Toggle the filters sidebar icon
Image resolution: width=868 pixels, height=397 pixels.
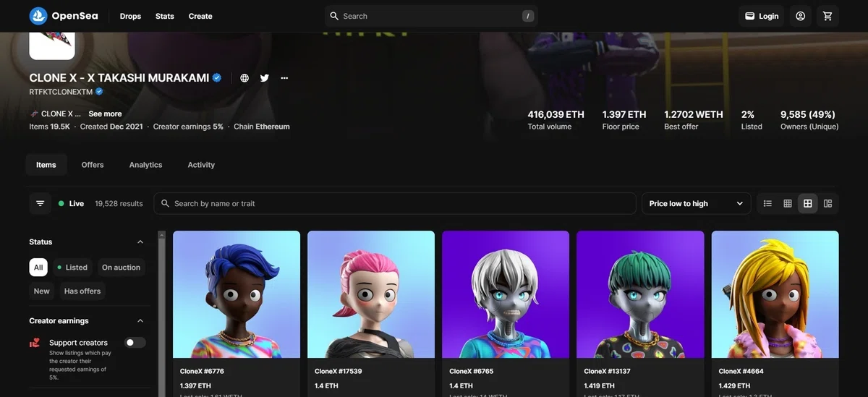pyautogui.click(x=41, y=204)
